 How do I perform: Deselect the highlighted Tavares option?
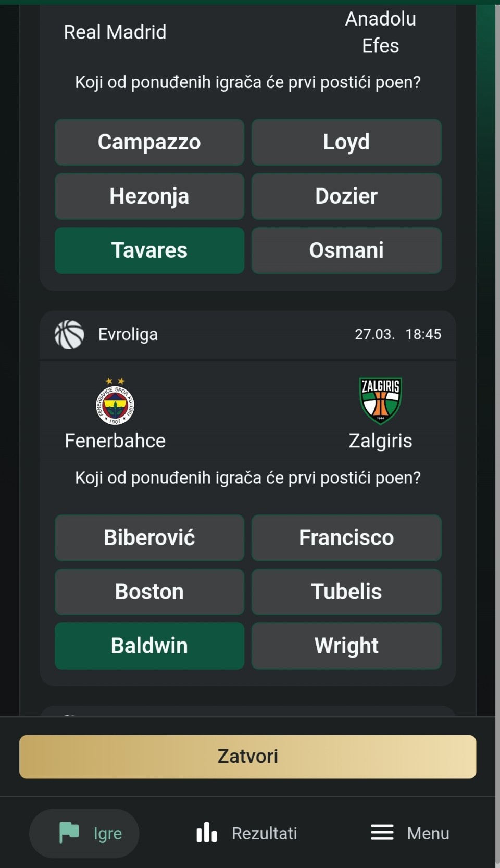pos(149,250)
